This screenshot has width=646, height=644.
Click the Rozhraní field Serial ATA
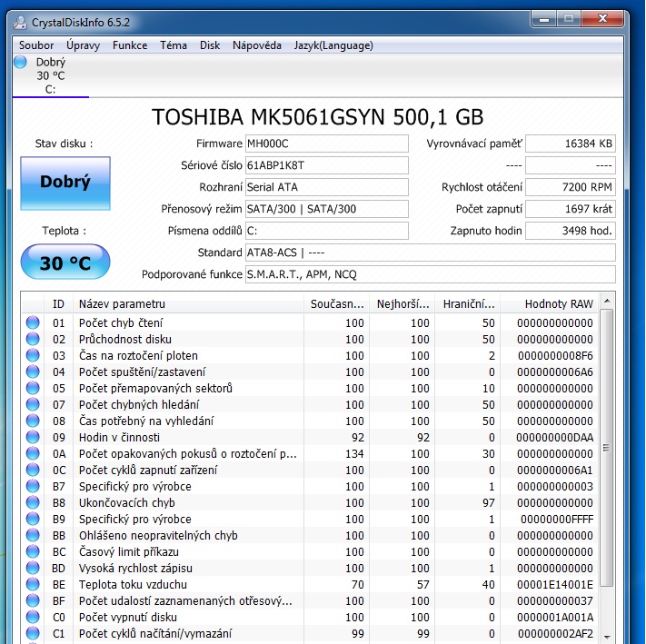click(327, 187)
